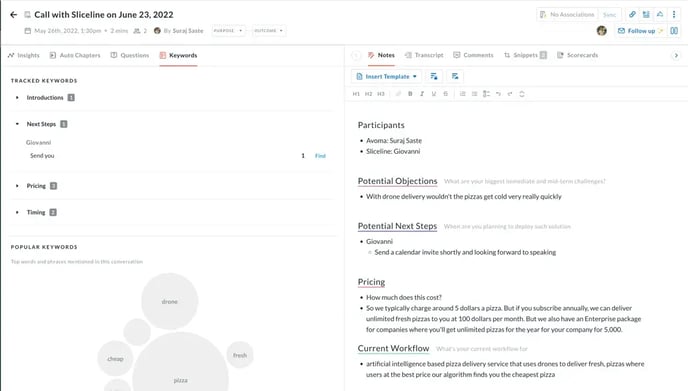The width and height of the screenshot is (688, 391).
Task: Toggle bold formatting
Action: pyautogui.click(x=410, y=94)
